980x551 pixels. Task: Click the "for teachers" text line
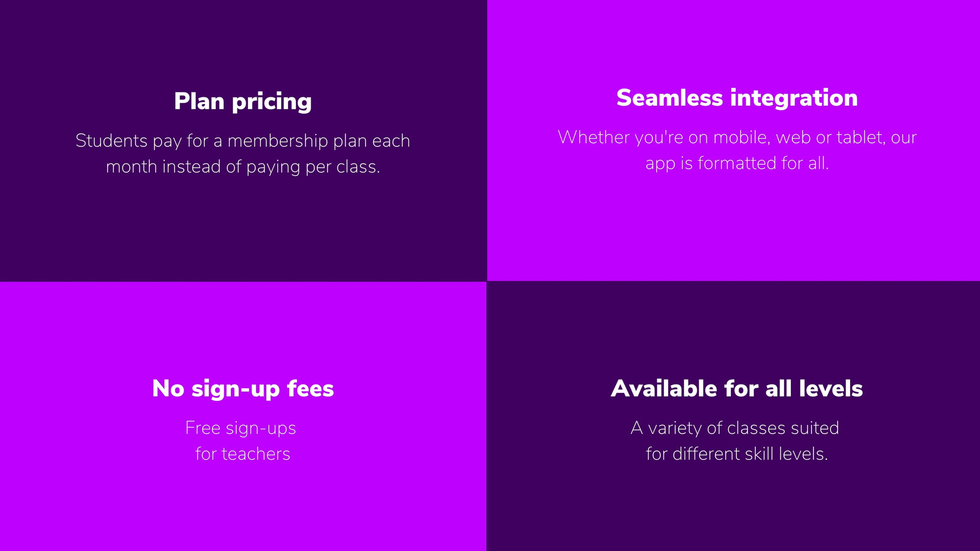click(x=243, y=454)
